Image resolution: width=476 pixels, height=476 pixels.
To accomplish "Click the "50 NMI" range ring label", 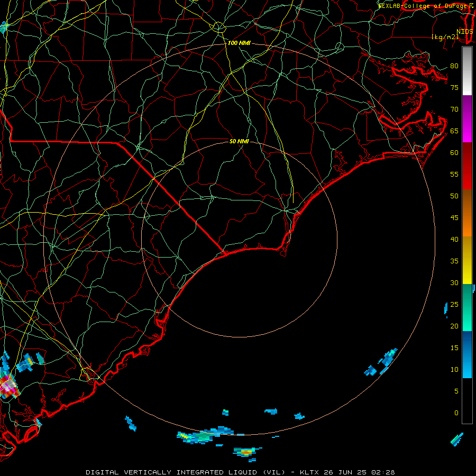I will point(239,141).
